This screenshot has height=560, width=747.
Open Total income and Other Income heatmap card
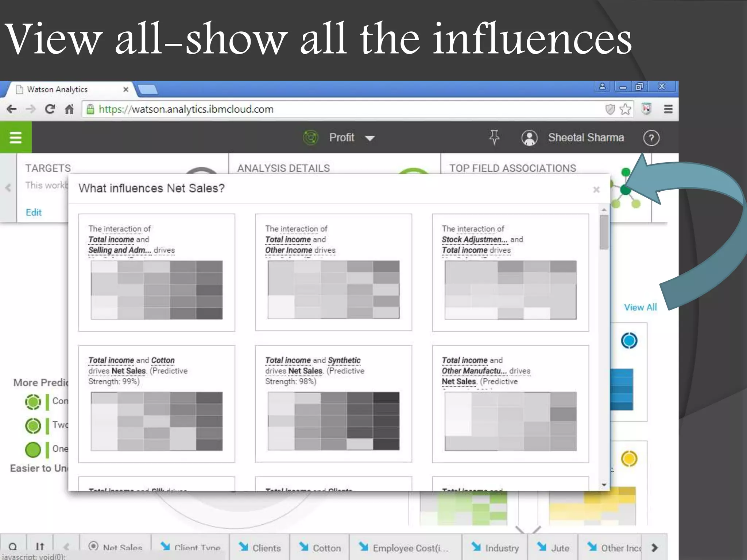(333, 273)
